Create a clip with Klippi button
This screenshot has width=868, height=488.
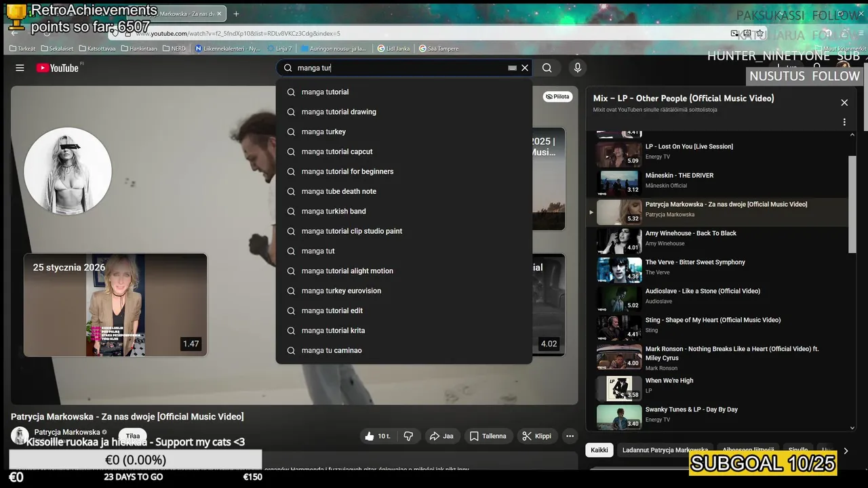click(x=538, y=436)
